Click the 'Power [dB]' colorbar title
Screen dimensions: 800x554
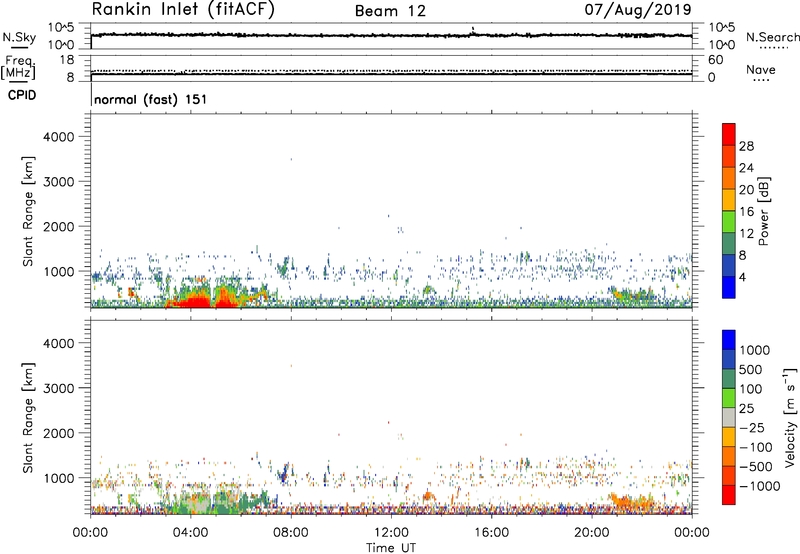pyautogui.click(x=763, y=211)
